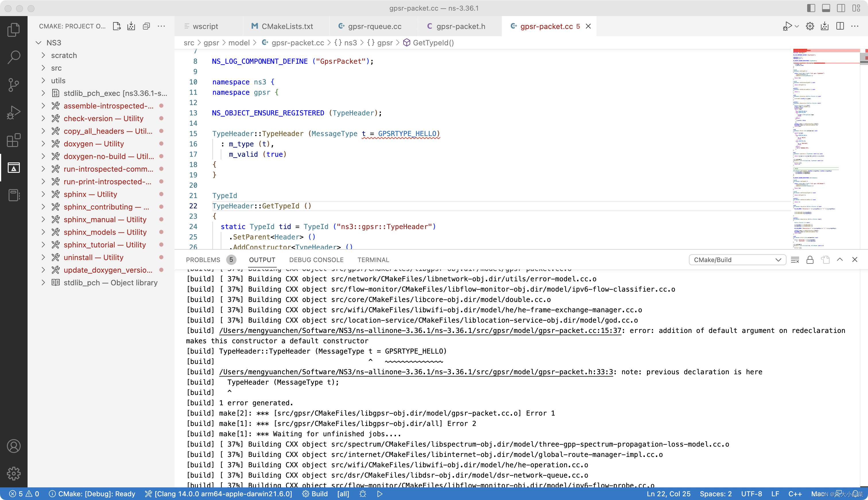Screen dimensions: 868x500
Task: Click the Run and Debug icon in sidebar
Action: coord(14,112)
